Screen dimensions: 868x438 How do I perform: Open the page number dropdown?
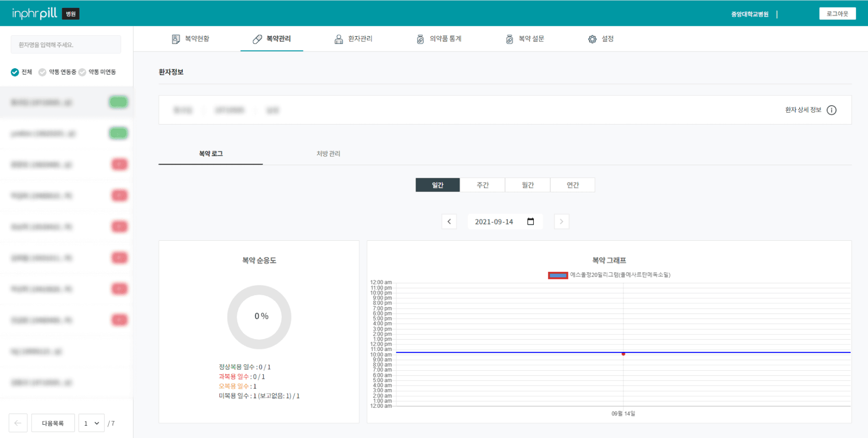point(91,423)
